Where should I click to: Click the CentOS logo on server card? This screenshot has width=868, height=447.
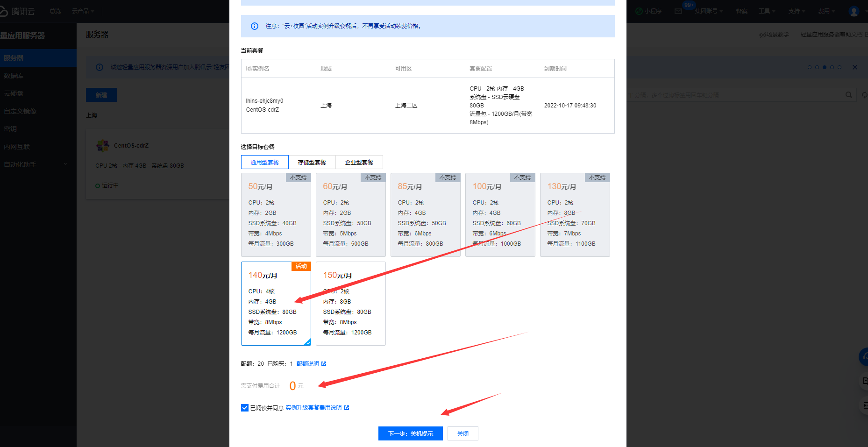102,146
